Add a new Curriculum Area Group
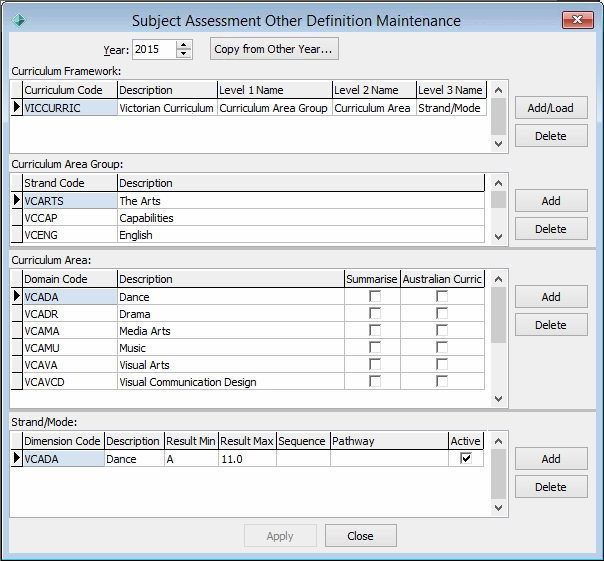The width and height of the screenshot is (604, 561). (551, 201)
